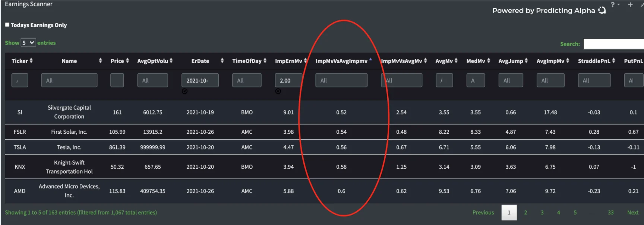Focus the AvgImpMv filter field
The height and width of the screenshot is (225, 644).
point(550,80)
